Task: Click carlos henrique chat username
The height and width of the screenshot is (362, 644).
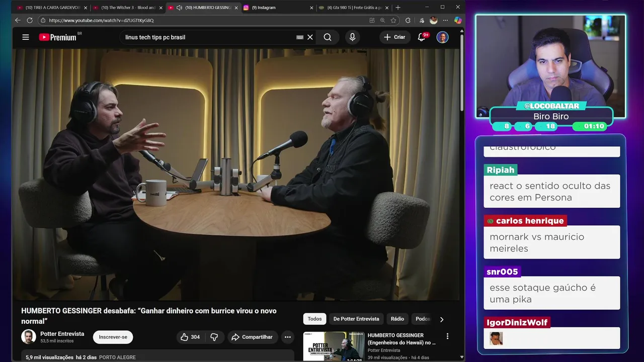Action: [525, 221]
